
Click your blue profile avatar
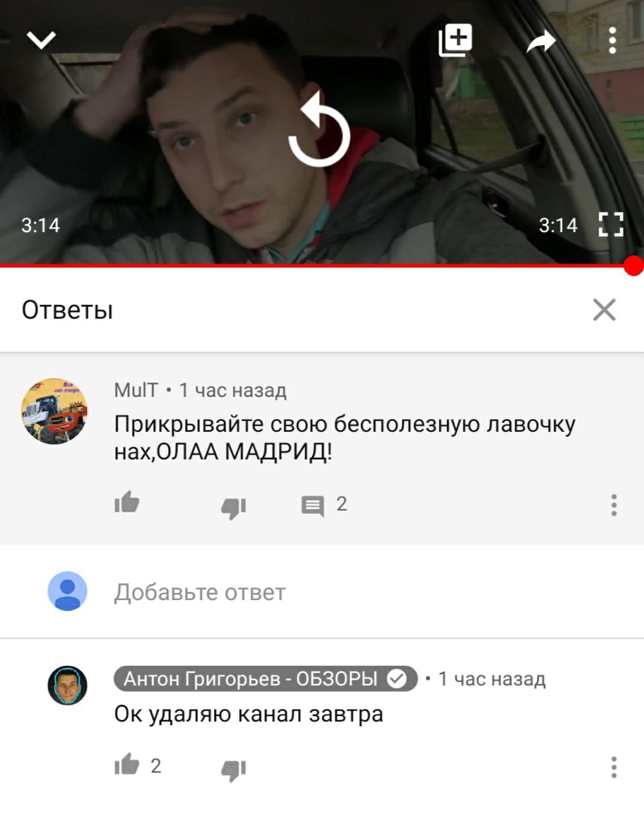[x=67, y=591]
